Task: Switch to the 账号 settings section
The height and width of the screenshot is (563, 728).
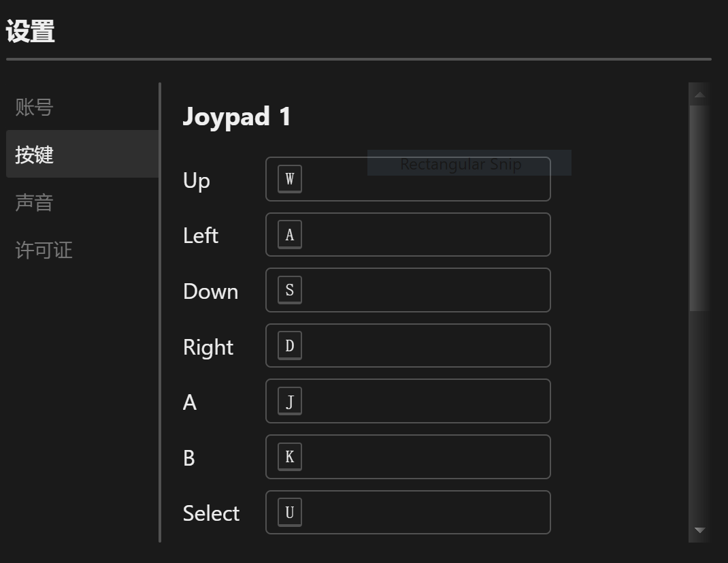Action: (x=33, y=108)
